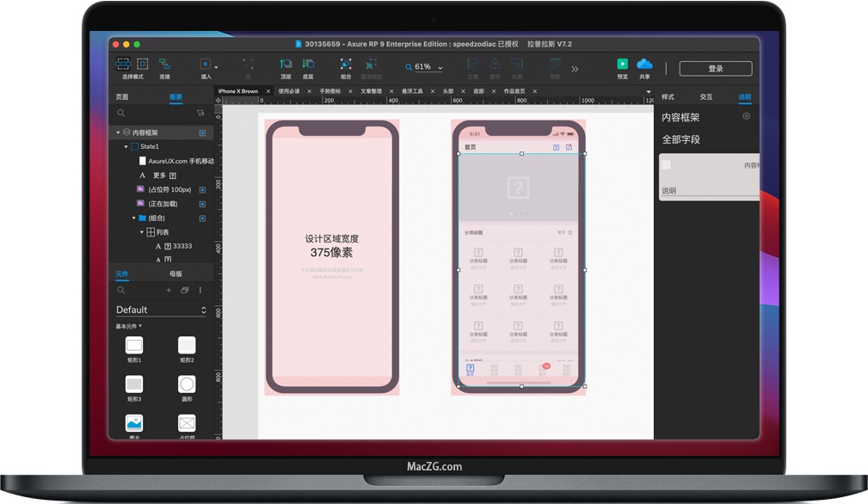Click the 共享 (Share) cloud icon
This screenshot has height=504, width=868.
644,65
